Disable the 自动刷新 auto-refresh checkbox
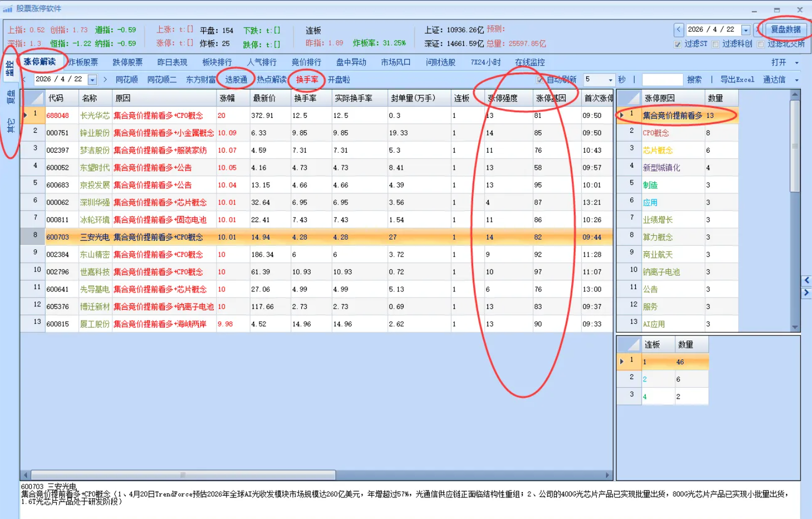Screen dimensions: 812x519 coord(541,79)
